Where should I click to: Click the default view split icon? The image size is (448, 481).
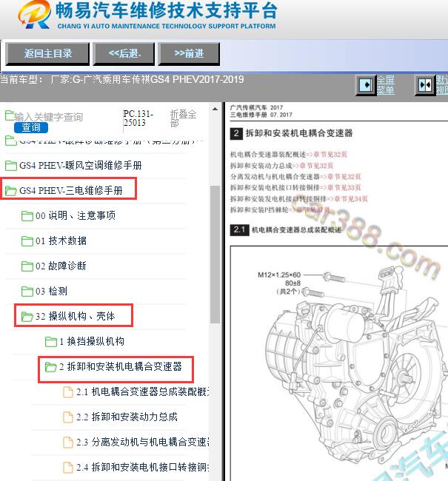pyautogui.click(x=425, y=85)
